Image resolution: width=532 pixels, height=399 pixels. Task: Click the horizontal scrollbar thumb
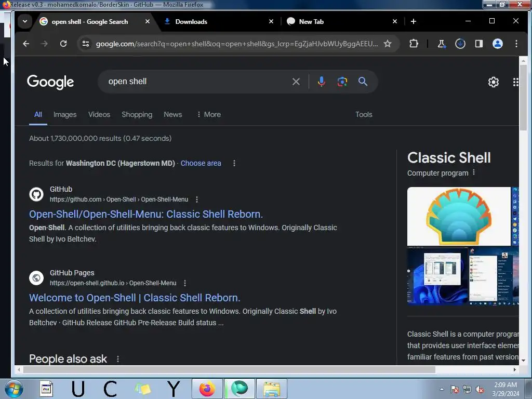coord(229,369)
